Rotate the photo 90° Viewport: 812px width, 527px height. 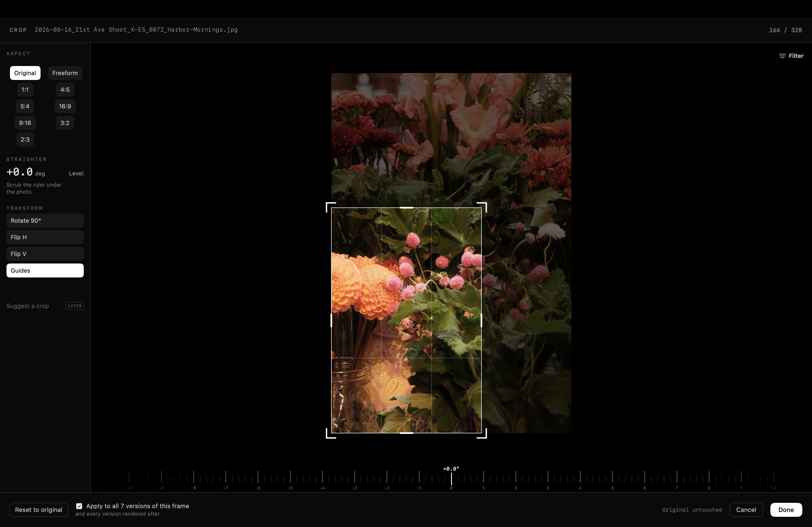[45, 221]
